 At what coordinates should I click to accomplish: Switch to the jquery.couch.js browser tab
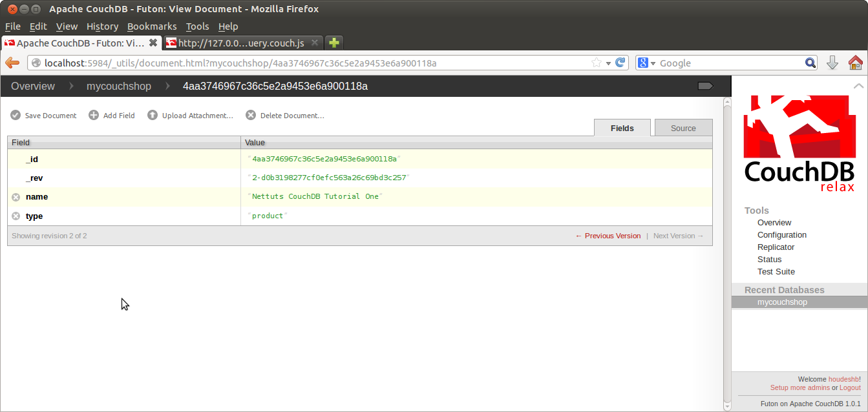pos(242,43)
